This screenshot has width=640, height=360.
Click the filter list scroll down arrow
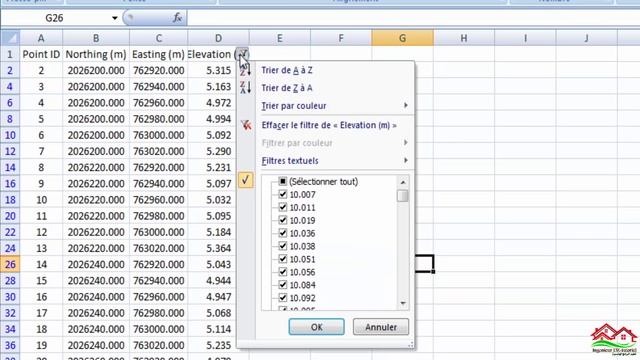click(403, 303)
